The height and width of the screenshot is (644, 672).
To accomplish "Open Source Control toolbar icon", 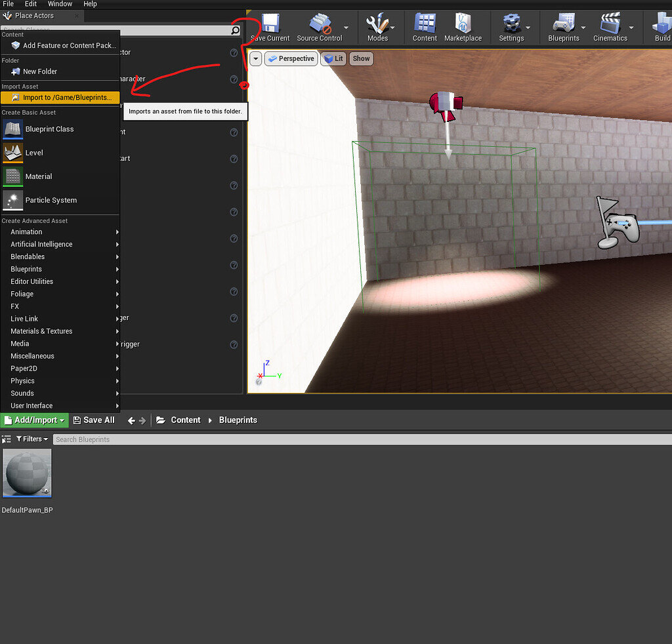I will tap(320, 24).
